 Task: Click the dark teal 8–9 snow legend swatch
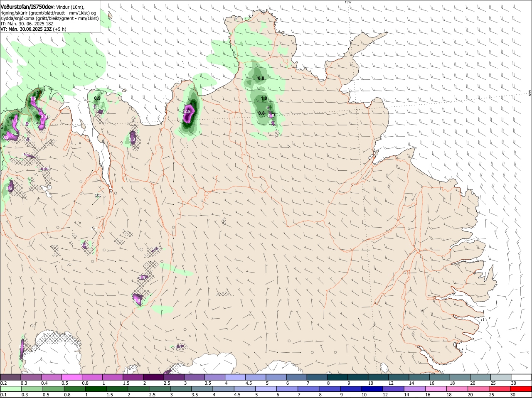(338, 377)
